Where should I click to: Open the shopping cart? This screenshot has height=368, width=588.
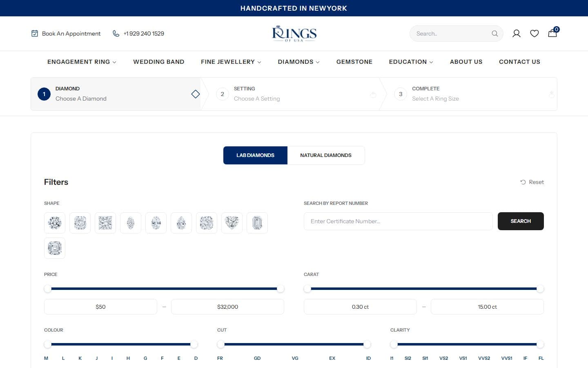pyautogui.click(x=553, y=33)
